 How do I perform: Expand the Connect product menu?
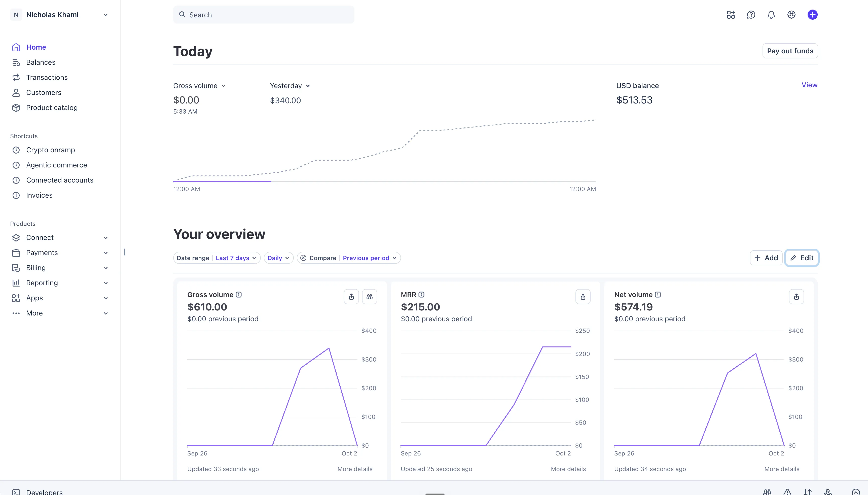(60, 238)
